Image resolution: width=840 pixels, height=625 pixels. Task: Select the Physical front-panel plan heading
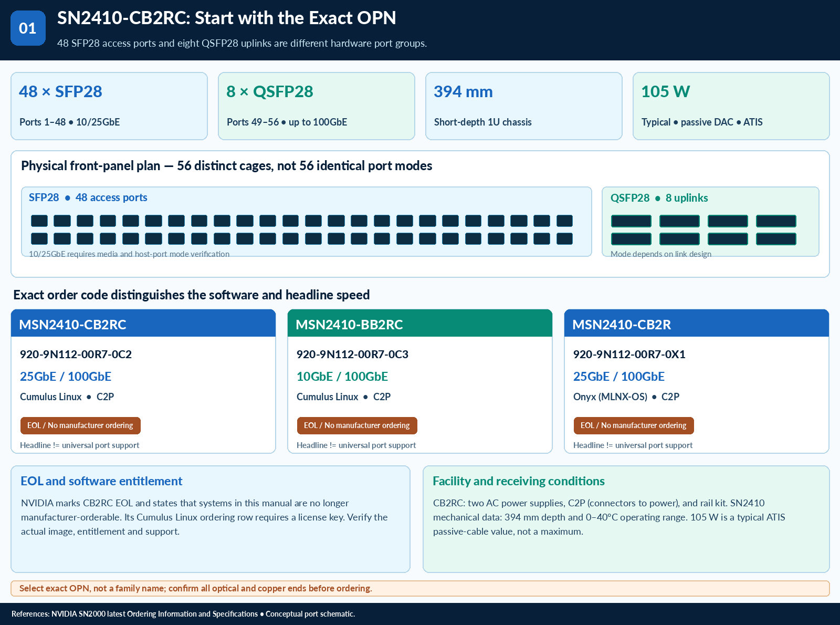226,166
